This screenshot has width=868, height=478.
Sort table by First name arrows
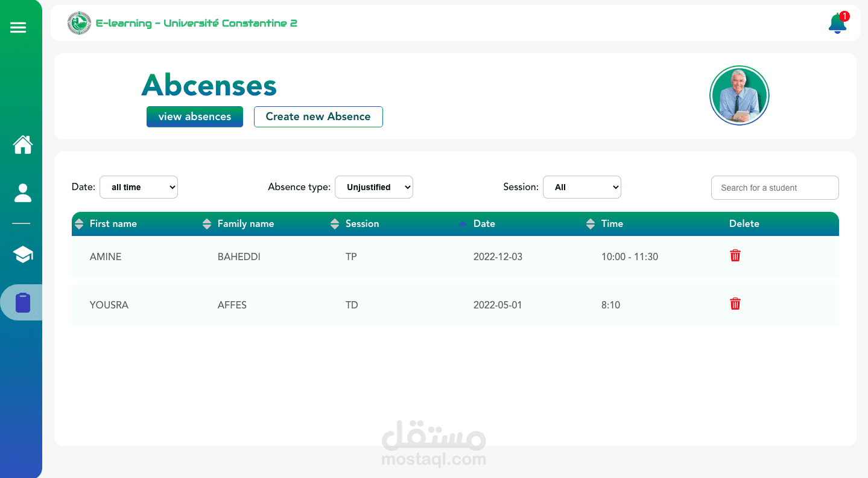pyautogui.click(x=79, y=224)
